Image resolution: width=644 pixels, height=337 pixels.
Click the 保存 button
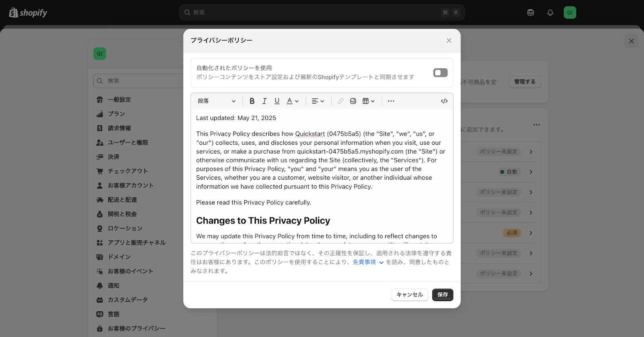(443, 295)
